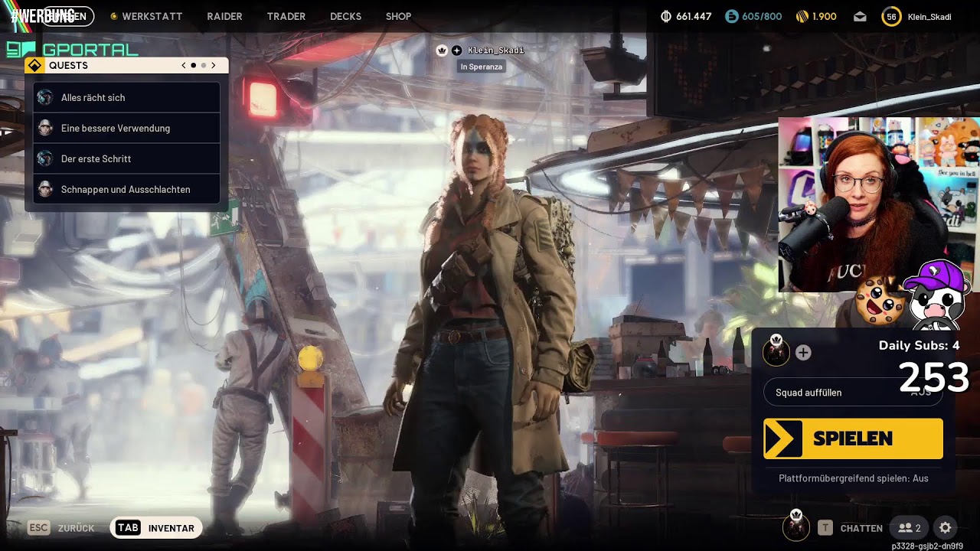Go to previous quests page arrow
The width and height of the screenshot is (980, 551).
coord(184,65)
